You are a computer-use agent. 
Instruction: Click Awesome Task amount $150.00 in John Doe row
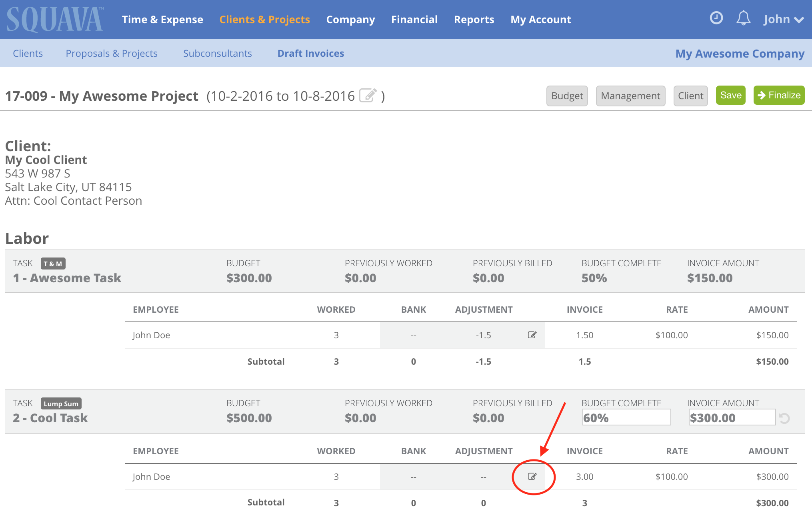[x=772, y=335]
